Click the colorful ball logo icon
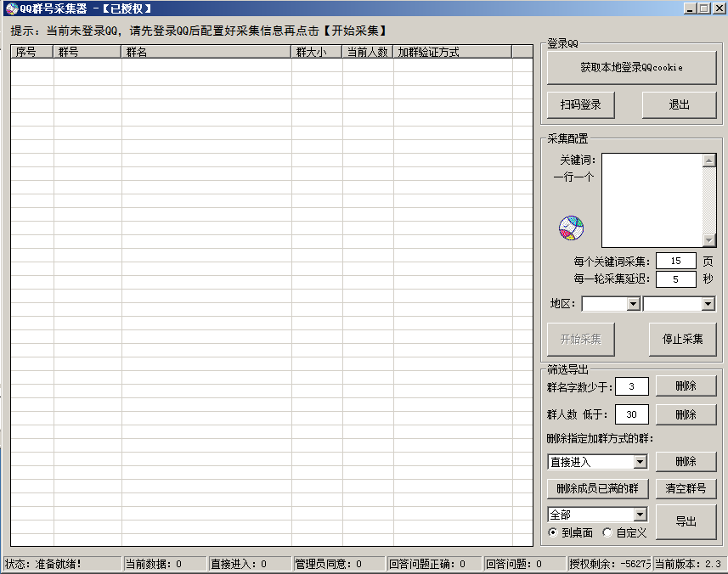Screen dimensions: 728x574 point(571,228)
